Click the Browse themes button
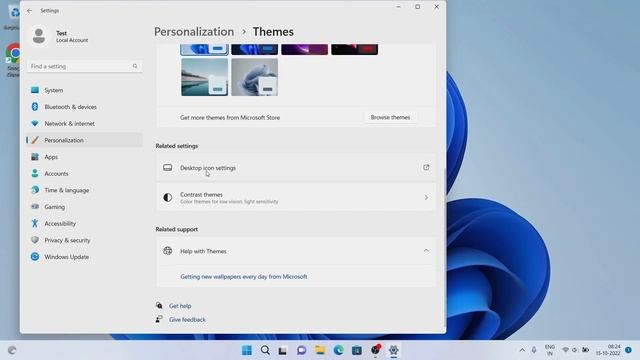This screenshot has width=640, height=360. (390, 117)
